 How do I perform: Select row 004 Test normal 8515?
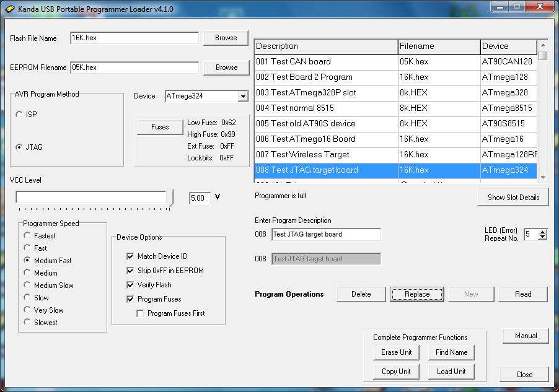(396, 108)
